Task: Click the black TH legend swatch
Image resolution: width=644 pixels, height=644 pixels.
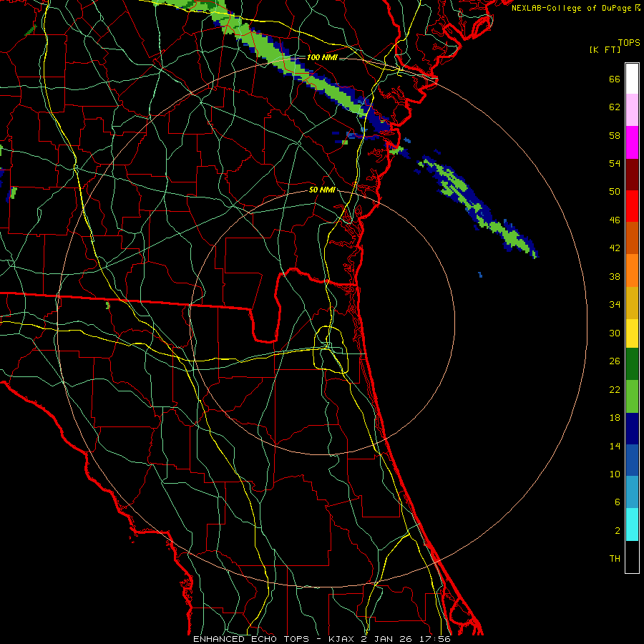Action: click(632, 557)
